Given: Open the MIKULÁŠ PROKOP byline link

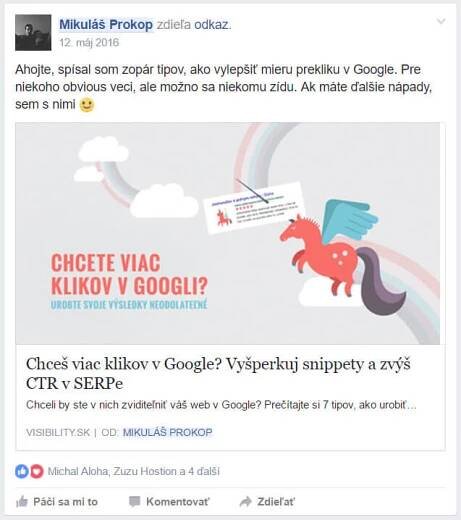Looking at the screenshot, I should point(168,432).
